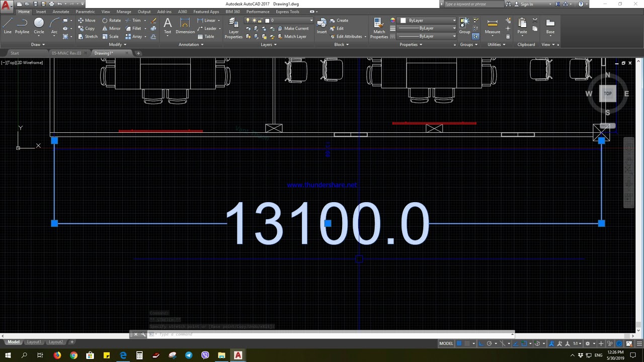
Task: Open the Text annotation tool
Action: point(168,26)
